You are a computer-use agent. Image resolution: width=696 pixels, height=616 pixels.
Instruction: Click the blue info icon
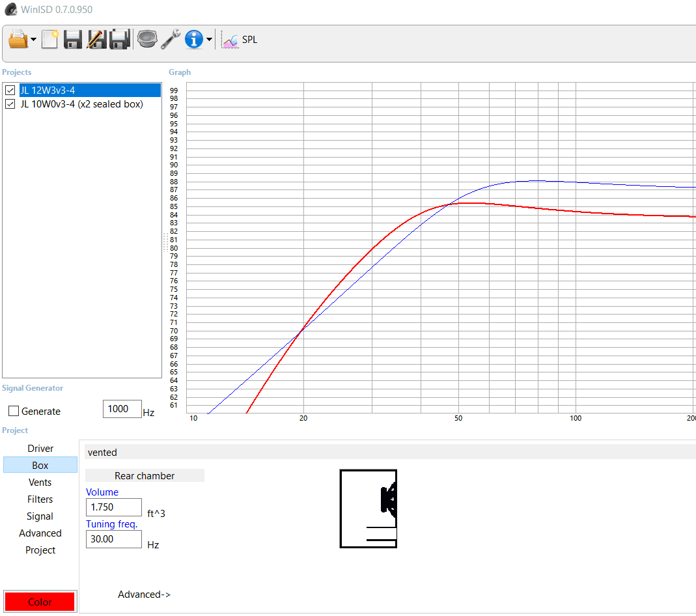[194, 40]
